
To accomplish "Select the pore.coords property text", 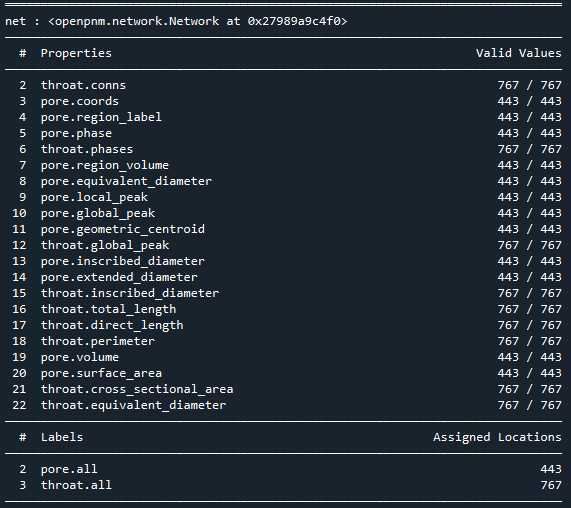I will click(x=79, y=101).
